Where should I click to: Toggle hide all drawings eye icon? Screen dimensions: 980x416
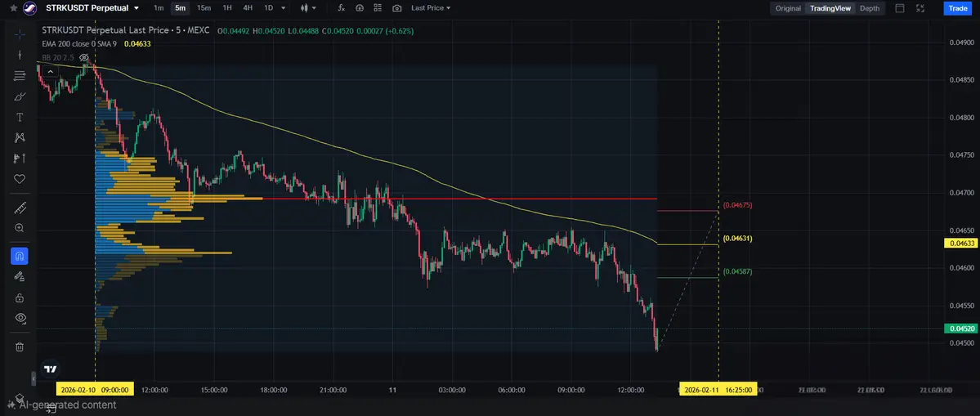pyautogui.click(x=20, y=318)
